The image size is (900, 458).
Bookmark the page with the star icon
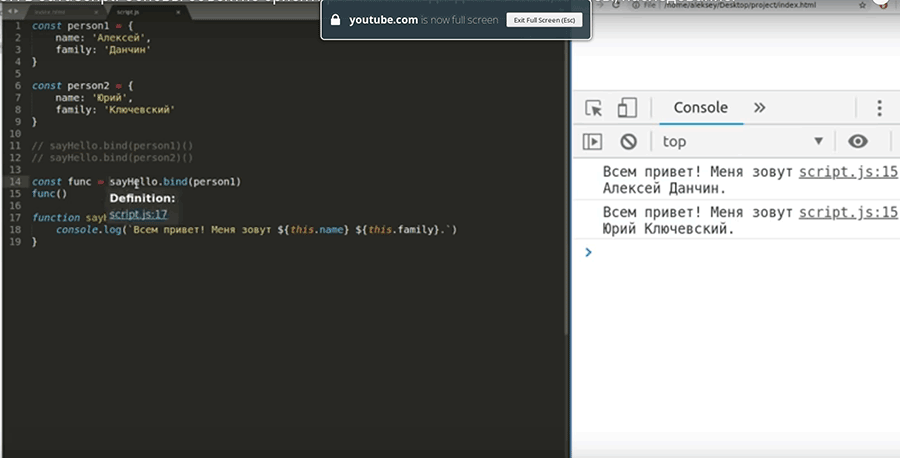863,5
